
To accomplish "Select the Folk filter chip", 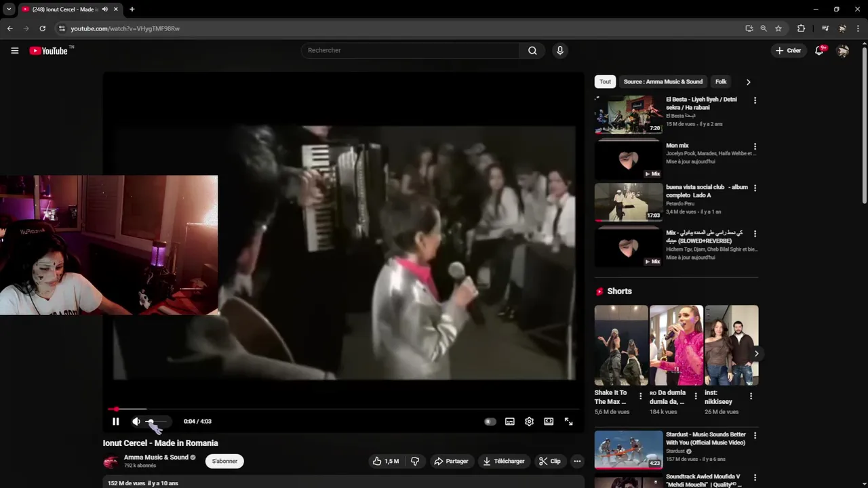I will click(721, 81).
